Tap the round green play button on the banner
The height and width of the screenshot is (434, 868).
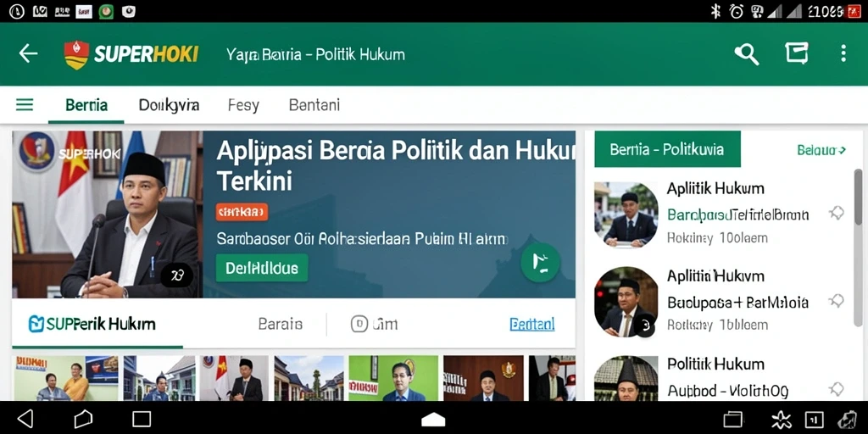[540, 263]
